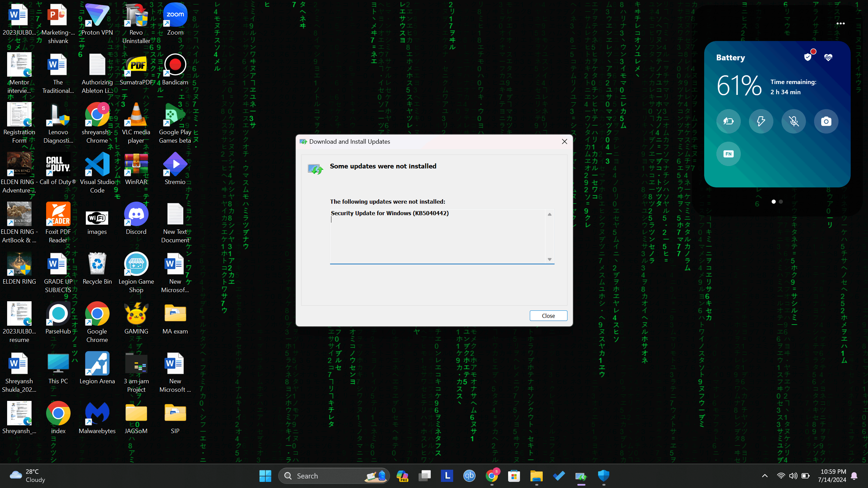Image resolution: width=868 pixels, height=488 pixels.
Task: Open Revo Uninstaller desktop icon
Action: (x=136, y=24)
